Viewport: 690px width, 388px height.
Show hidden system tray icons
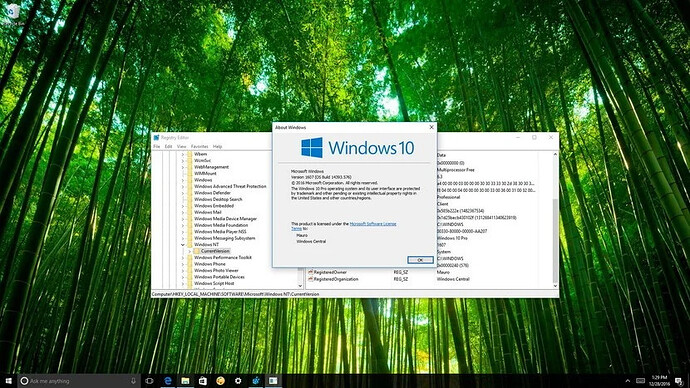[x=628, y=381]
